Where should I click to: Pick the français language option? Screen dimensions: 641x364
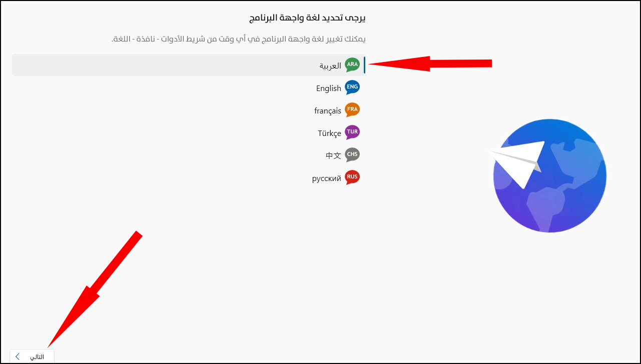coord(328,111)
